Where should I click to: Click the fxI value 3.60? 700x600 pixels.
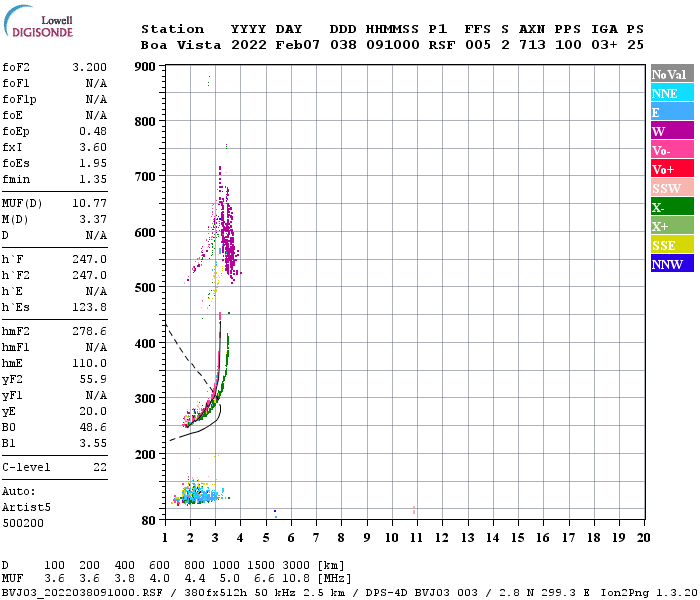[93, 147]
